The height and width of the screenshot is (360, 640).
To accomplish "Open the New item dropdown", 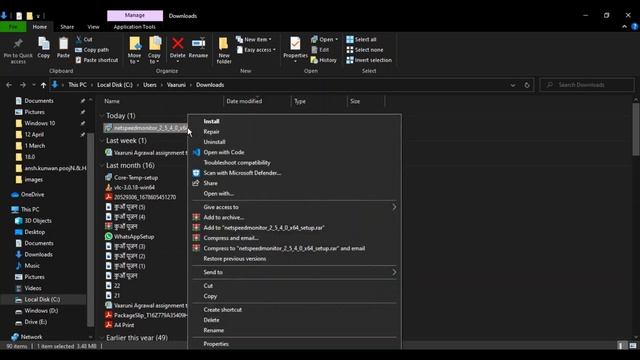I will (x=254, y=40).
